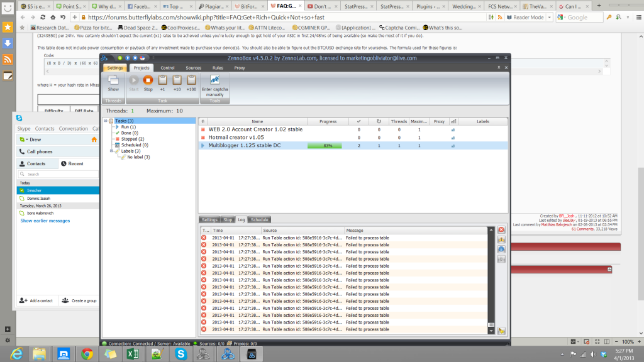Click Skype contact search field
The image size is (644, 362).
tap(58, 174)
